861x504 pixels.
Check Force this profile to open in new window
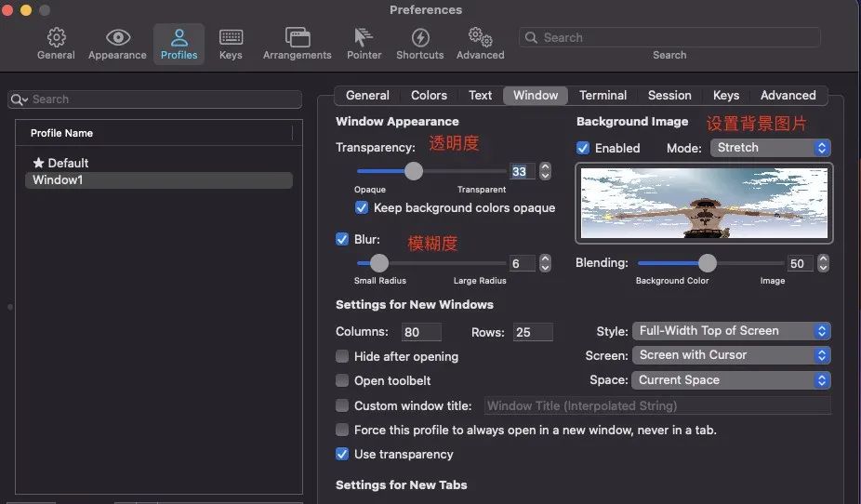342,430
